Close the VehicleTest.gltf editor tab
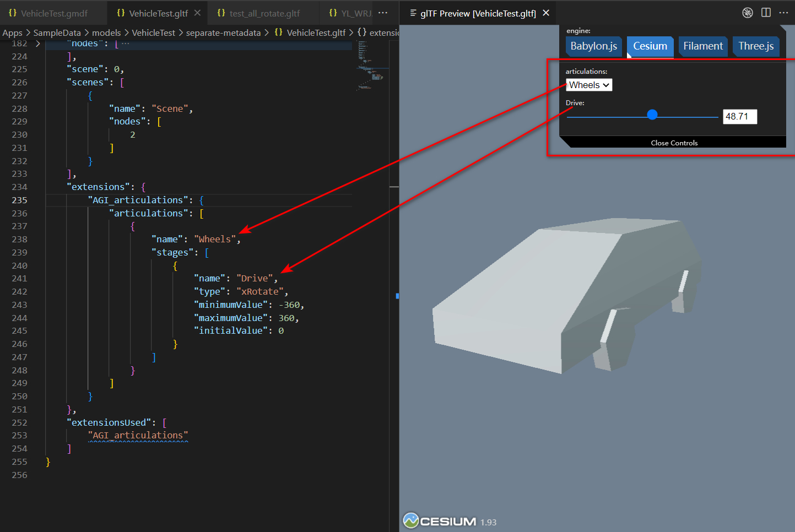The image size is (795, 532). tap(198, 13)
